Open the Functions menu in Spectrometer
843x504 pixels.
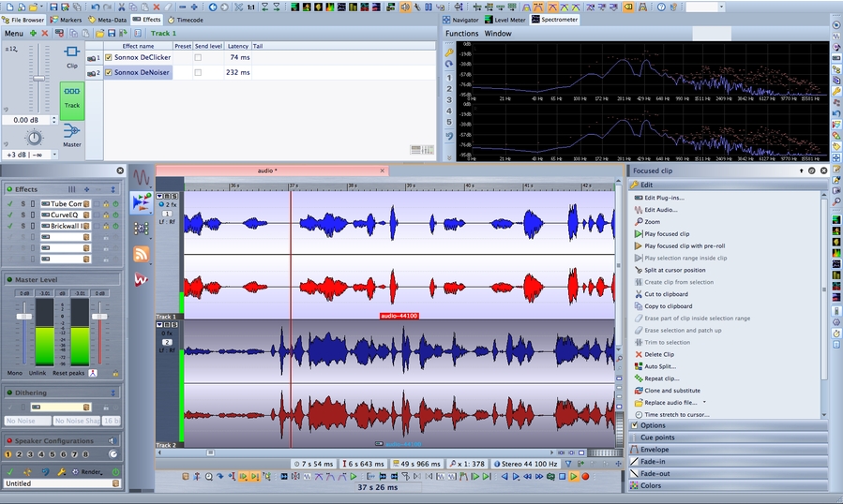point(461,34)
